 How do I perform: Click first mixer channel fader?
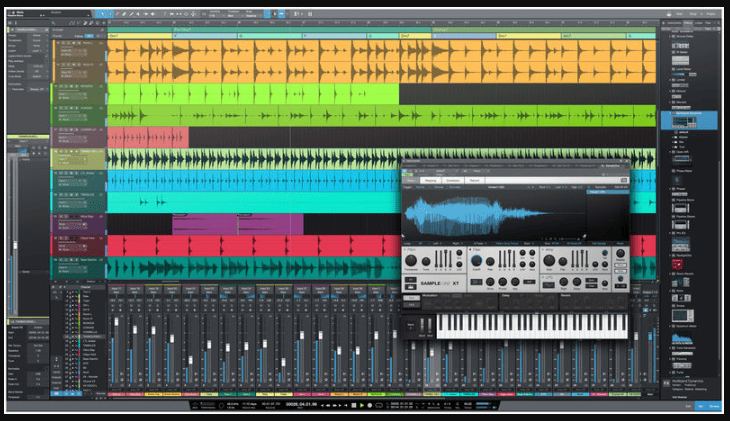click(116, 322)
